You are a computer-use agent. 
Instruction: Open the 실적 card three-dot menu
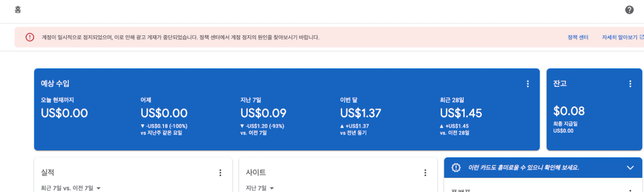pyautogui.click(x=220, y=173)
